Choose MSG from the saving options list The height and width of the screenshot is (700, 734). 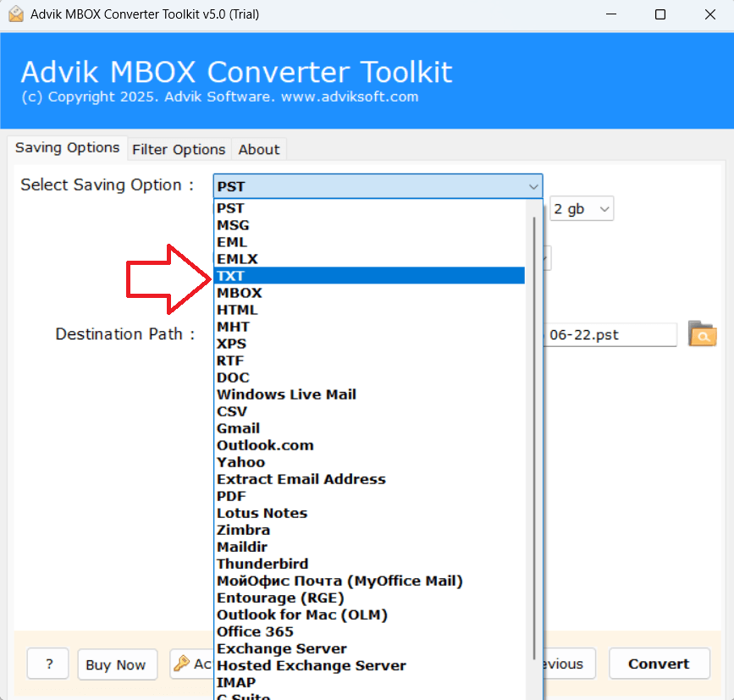click(x=369, y=225)
